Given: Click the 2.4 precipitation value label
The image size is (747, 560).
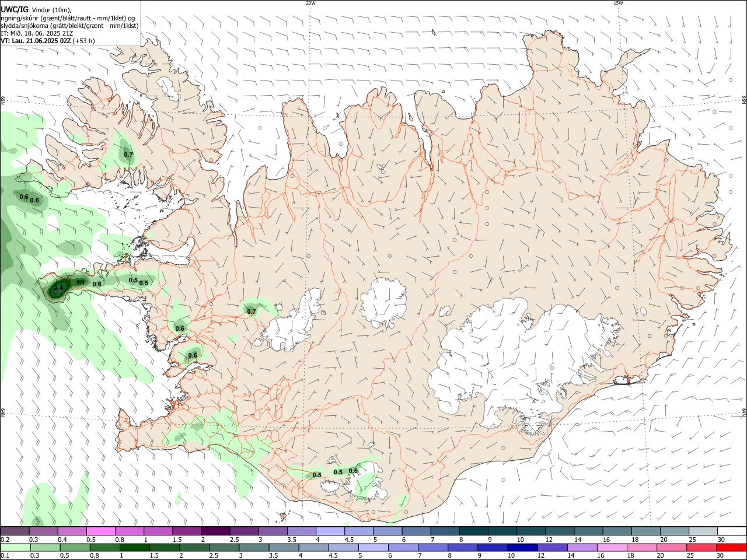Looking at the screenshot, I should click(x=58, y=288).
